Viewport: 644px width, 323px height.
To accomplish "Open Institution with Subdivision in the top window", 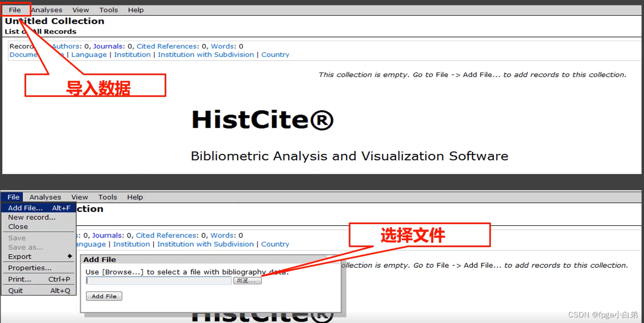I will coord(206,55).
